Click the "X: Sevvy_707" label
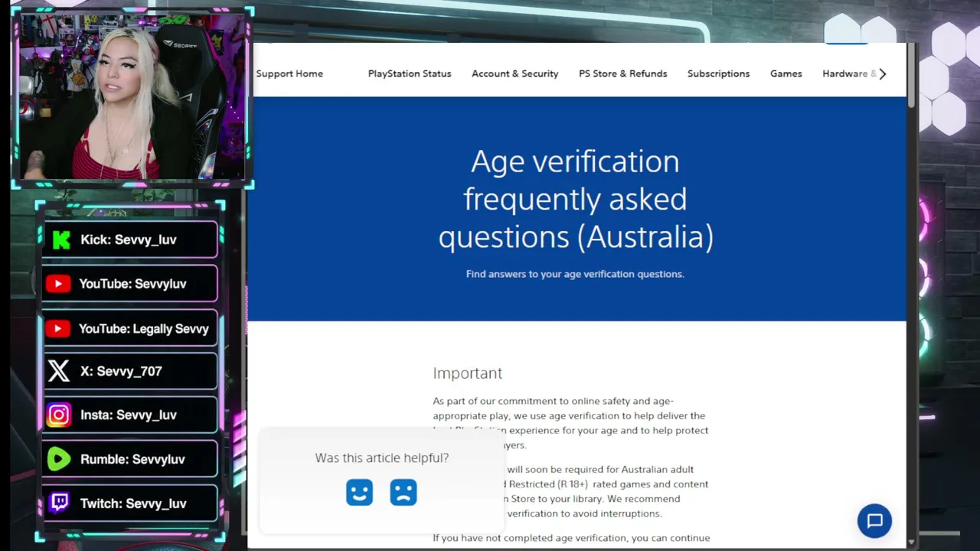The image size is (980, 551). click(x=121, y=371)
